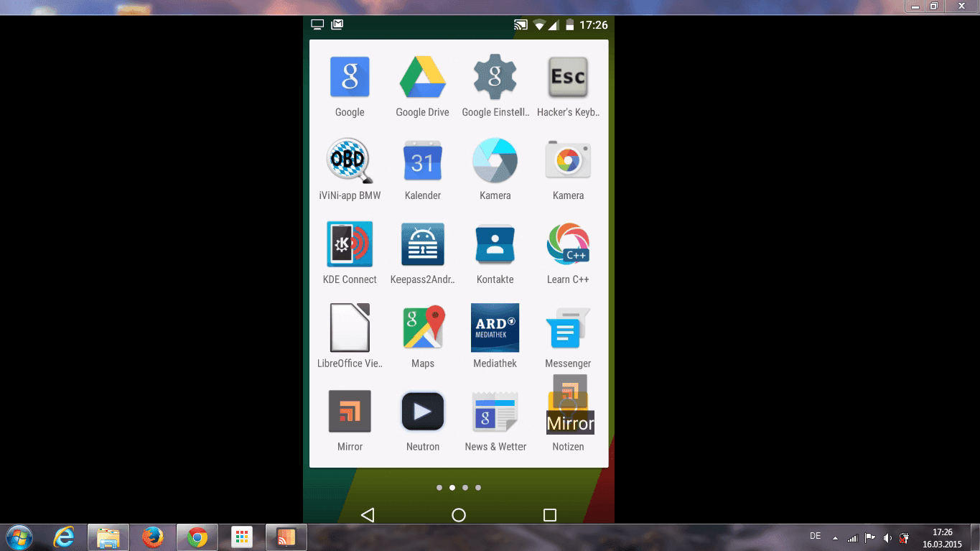
Task: Open Internet Explorer from taskbar
Action: pos(64,537)
